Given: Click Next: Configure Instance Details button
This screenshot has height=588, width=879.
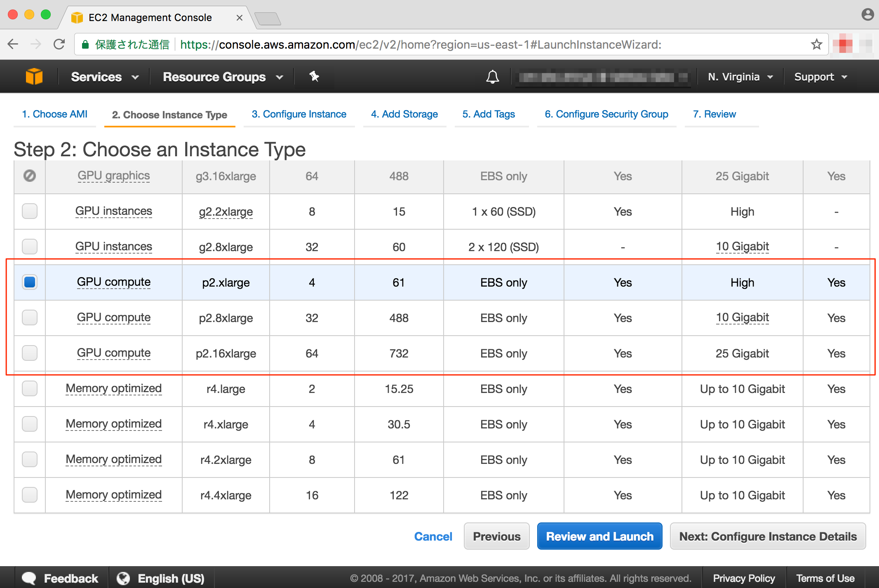Looking at the screenshot, I should tap(768, 536).
